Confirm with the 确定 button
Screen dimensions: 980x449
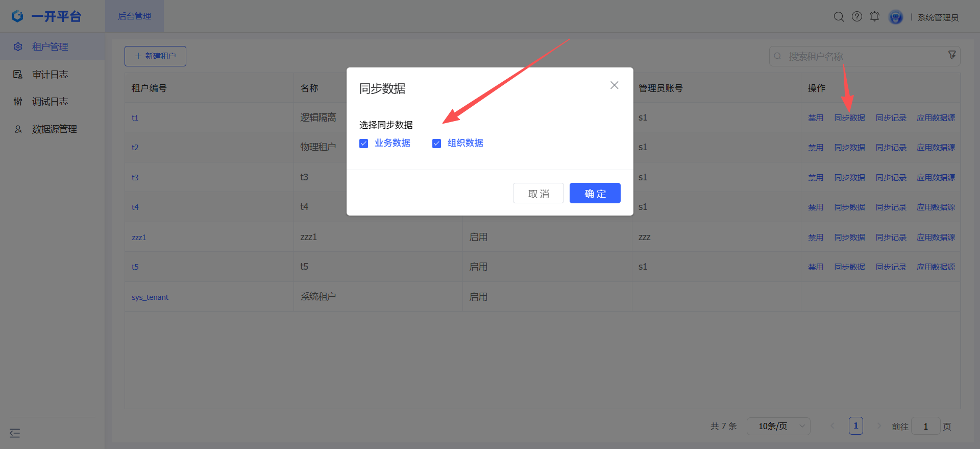(x=595, y=193)
